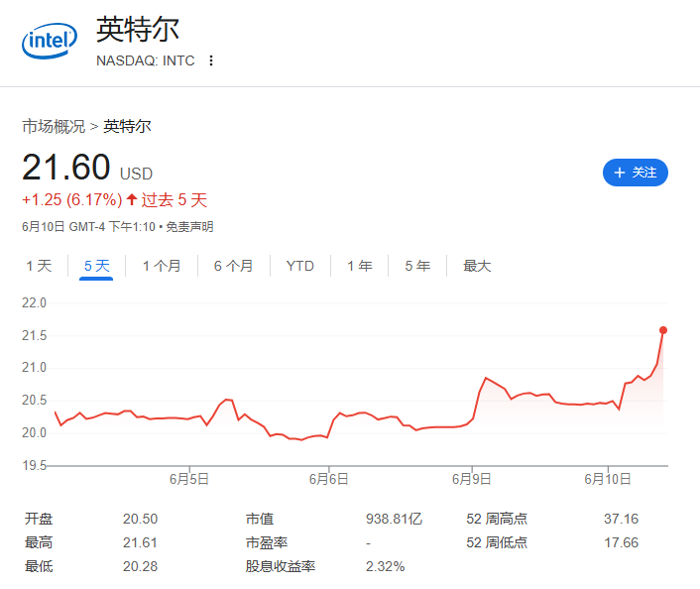Click the NASDAQ: INTC ticker text
This screenshot has height=589, width=700.
click(x=146, y=60)
